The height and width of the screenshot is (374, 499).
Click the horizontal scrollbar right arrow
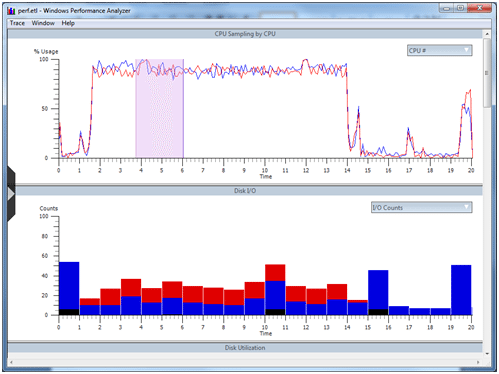(478, 362)
